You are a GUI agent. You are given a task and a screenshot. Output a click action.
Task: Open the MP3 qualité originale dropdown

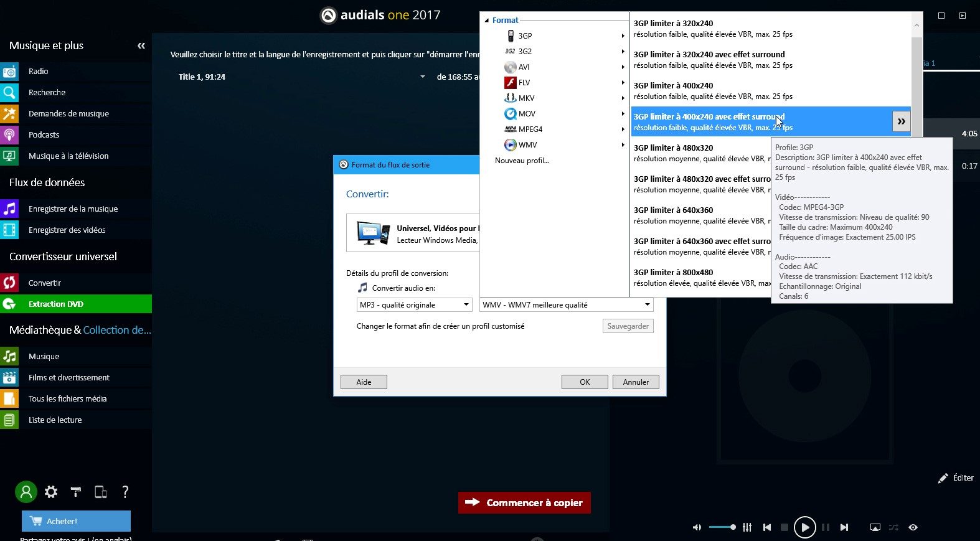(413, 304)
